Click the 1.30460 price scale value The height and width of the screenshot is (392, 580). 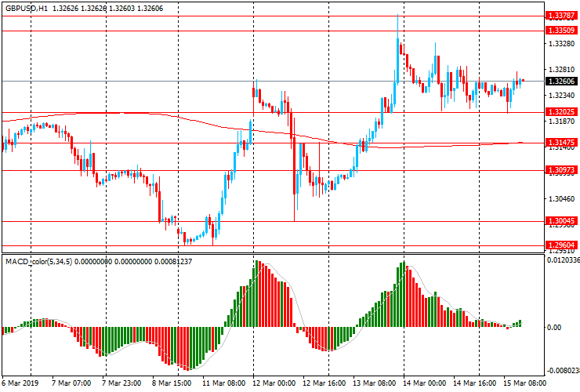[560, 199]
